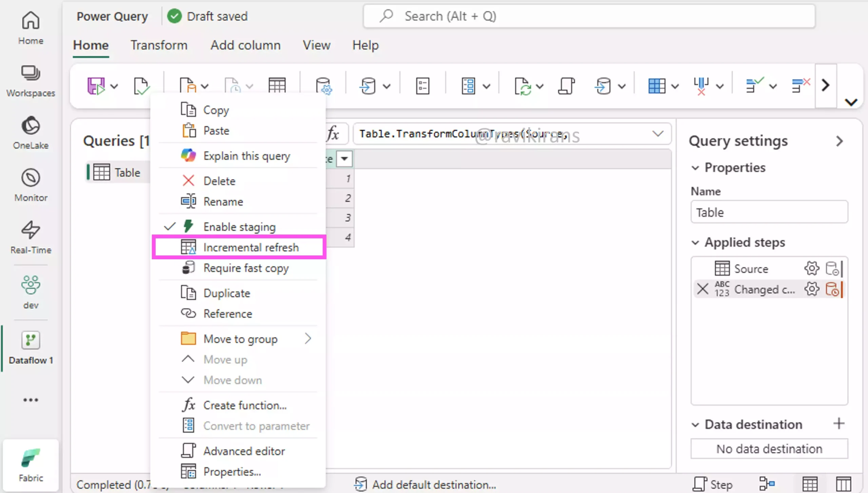Viewport: 868px width, 493px height.
Task: Switch to the Add column tab
Action: [245, 45]
